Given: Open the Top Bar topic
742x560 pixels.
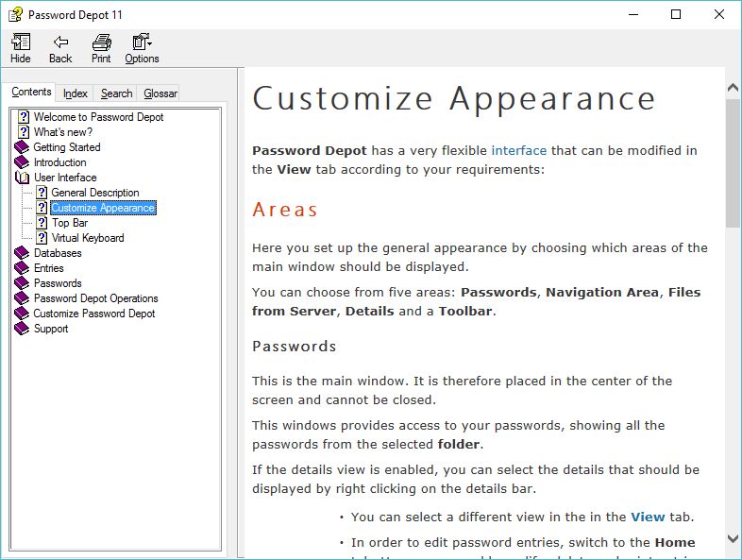Looking at the screenshot, I should pos(70,223).
